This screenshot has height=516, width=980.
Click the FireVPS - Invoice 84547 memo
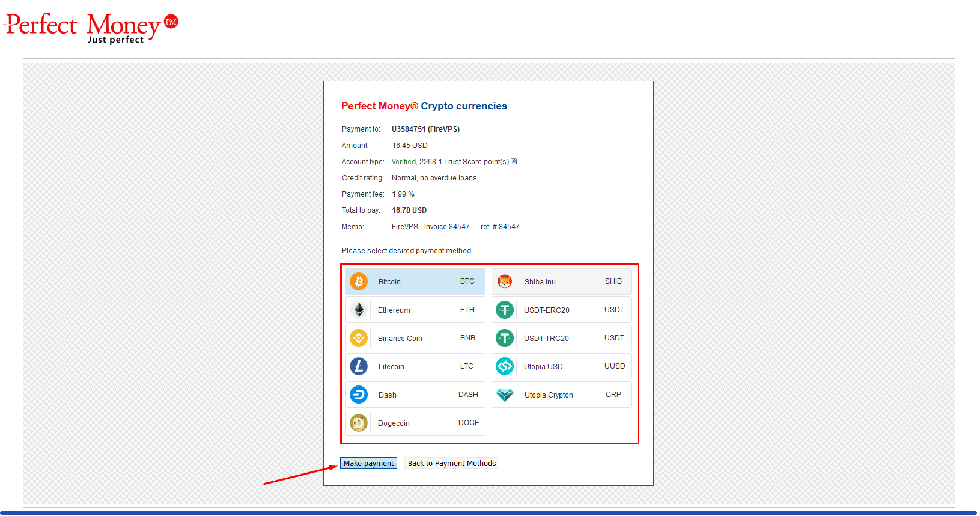click(x=431, y=227)
